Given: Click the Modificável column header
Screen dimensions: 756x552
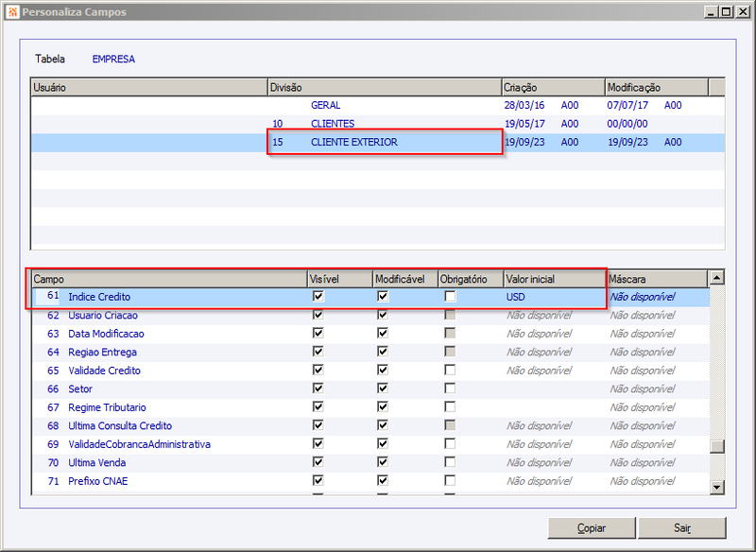Looking at the screenshot, I should (x=406, y=279).
